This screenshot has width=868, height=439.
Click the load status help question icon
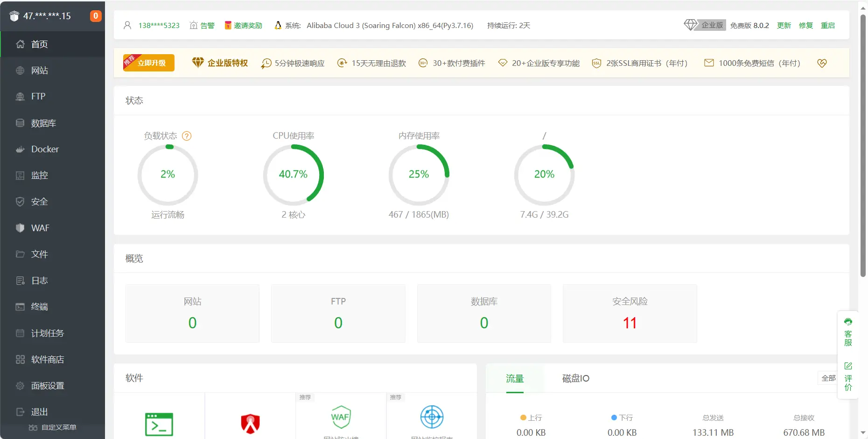pos(187,136)
